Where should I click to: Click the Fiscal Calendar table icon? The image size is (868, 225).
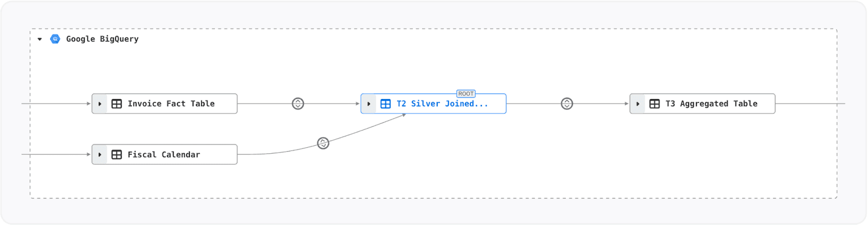tap(117, 155)
